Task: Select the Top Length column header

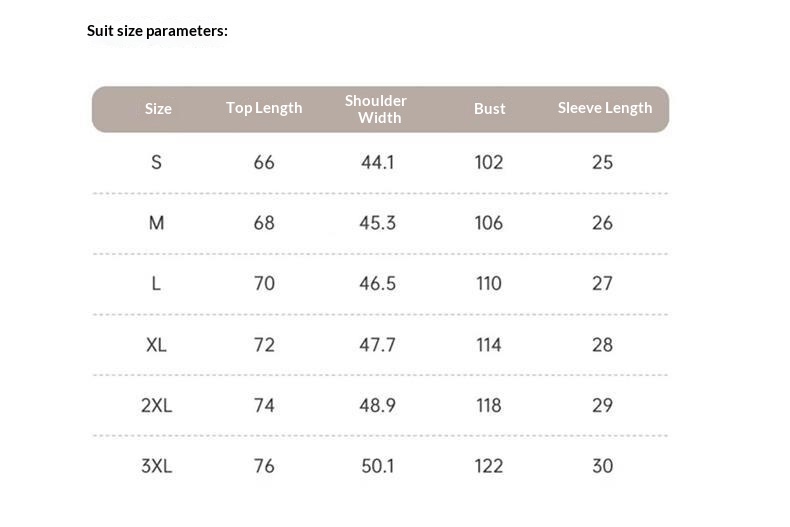Action: tap(264, 108)
